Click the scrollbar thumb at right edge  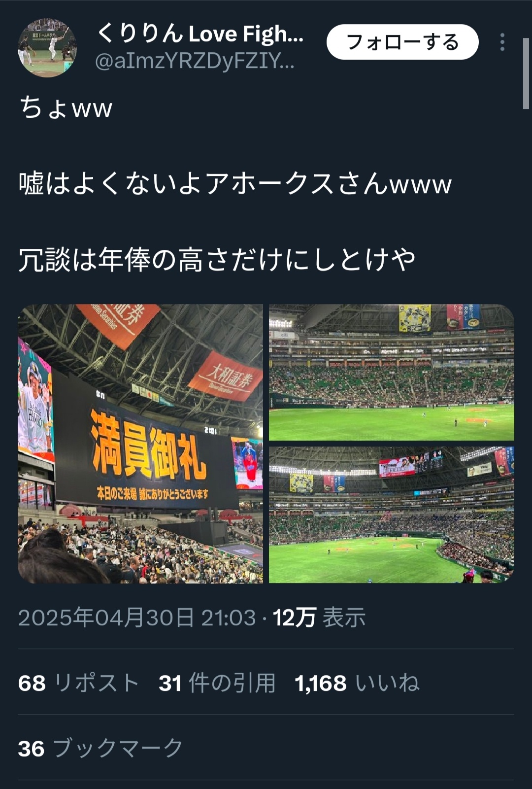click(526, 73)
